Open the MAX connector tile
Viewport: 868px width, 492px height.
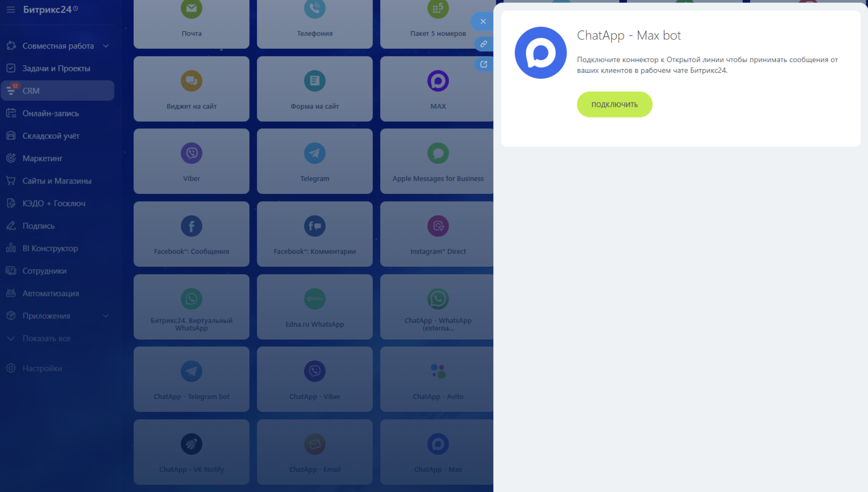pyautogui.click(x=437, y=88)
